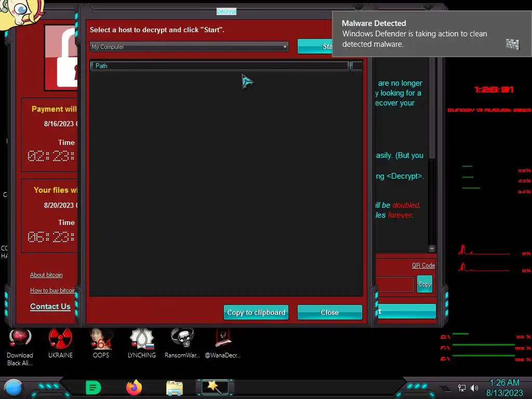The height and width of the screenshot is (399, 532).
Task: Open the Contact Us link
Action: (50, 307)
